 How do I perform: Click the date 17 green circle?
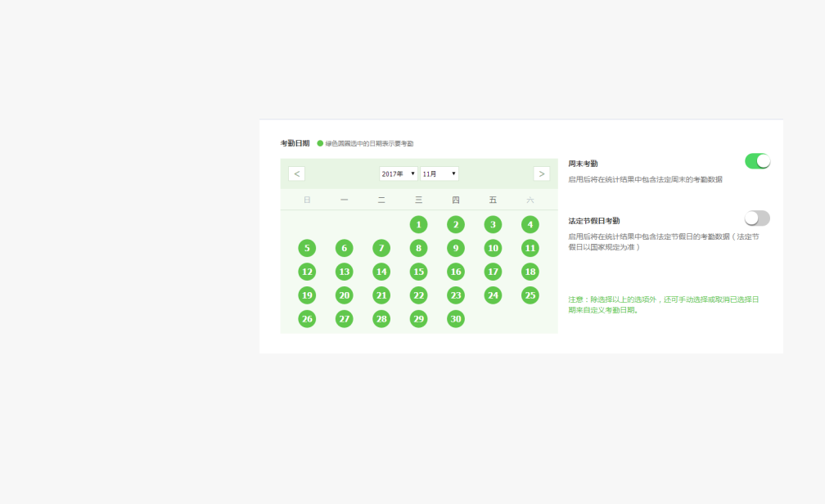click(x=493, y=272)
